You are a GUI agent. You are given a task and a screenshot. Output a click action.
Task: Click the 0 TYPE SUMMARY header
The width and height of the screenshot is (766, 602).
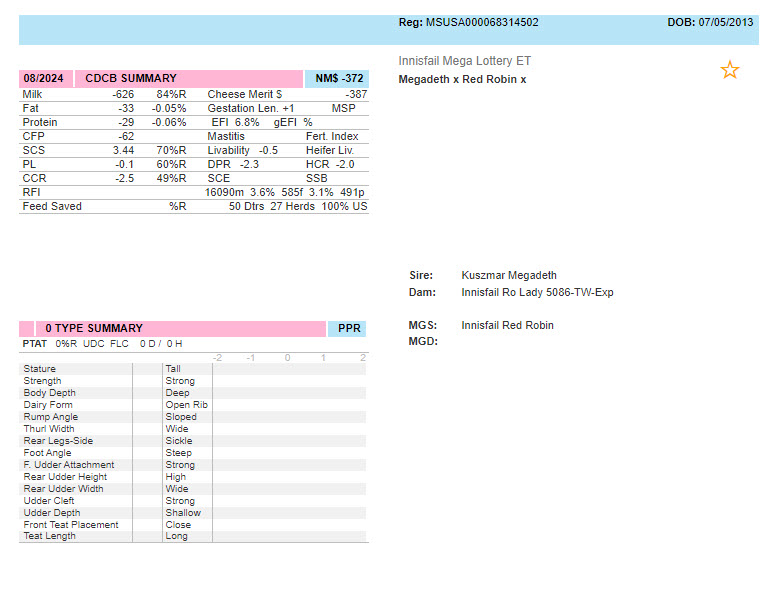[94, 328]
